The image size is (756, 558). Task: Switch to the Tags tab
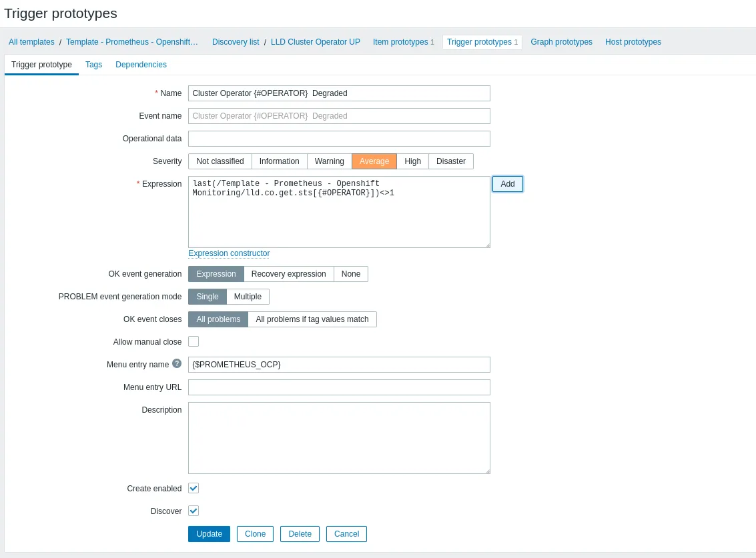click(93, 65)
